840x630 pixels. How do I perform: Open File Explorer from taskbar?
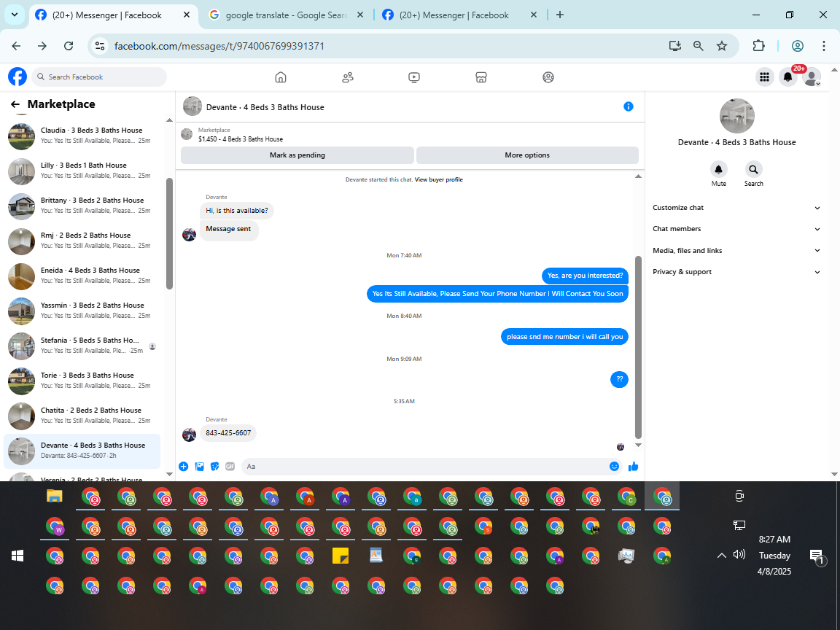click(55, 497)
